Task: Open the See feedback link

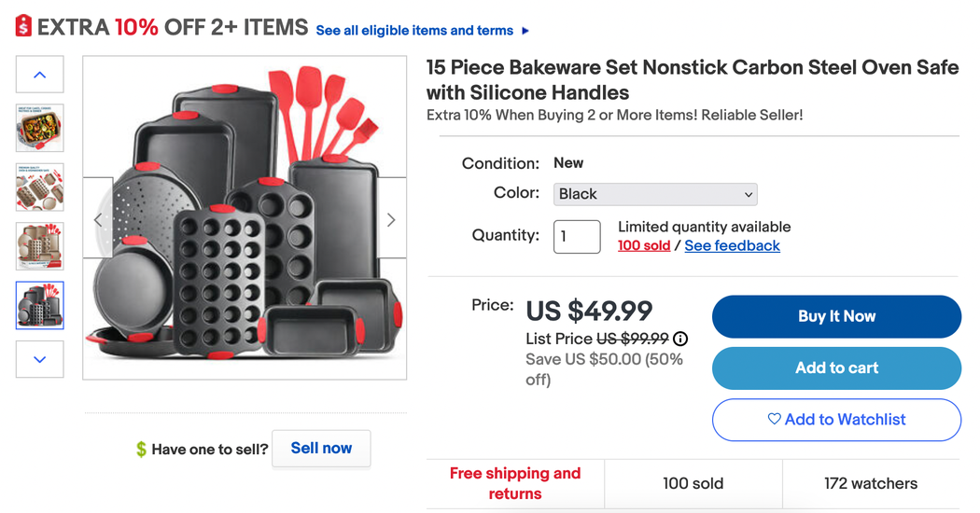Action: pyautogui.click(x=732, y=245)
